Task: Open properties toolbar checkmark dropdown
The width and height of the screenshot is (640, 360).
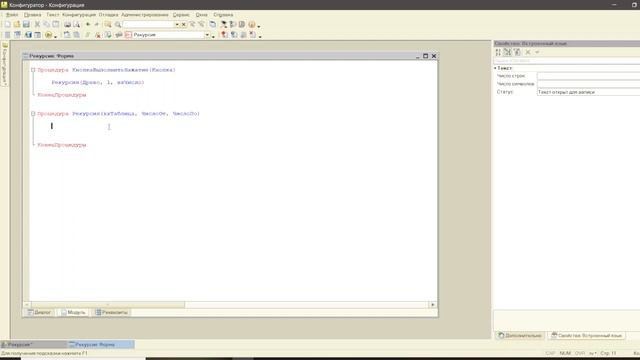Action: (x=537, y=52)
